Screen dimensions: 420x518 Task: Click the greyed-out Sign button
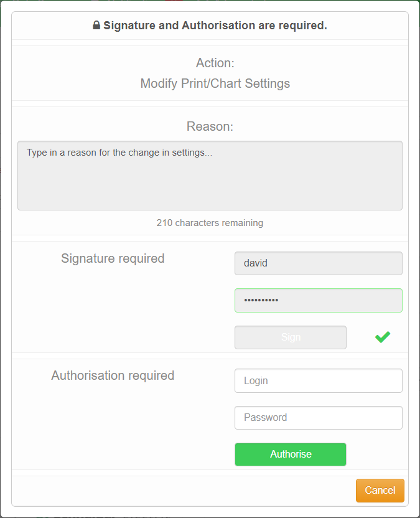[x=291, y=337]
